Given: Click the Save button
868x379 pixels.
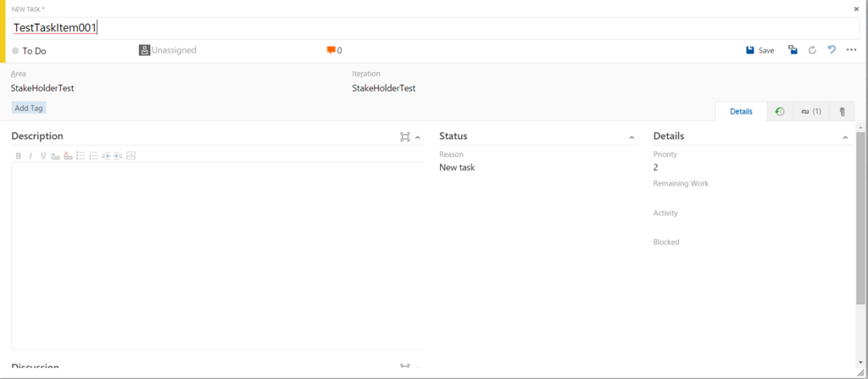Looking at the screenshot, I should point(760,50).
